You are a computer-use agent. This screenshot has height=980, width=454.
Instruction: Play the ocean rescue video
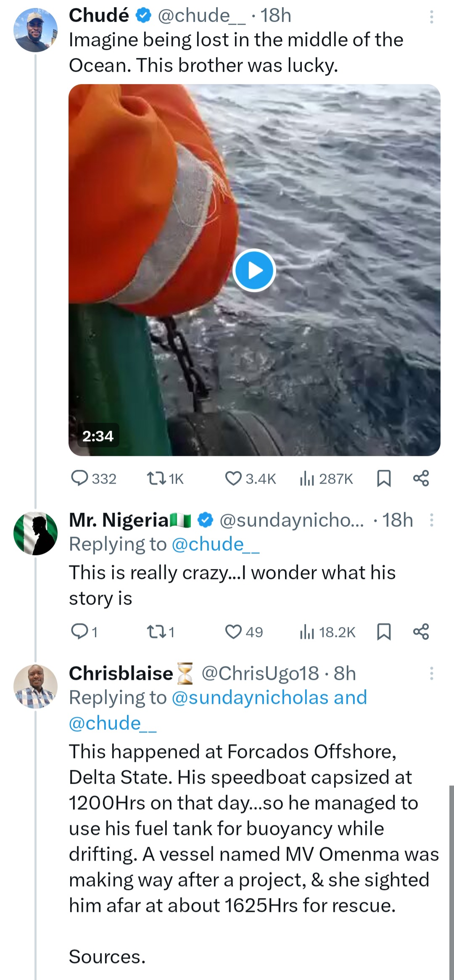(254, 270)
